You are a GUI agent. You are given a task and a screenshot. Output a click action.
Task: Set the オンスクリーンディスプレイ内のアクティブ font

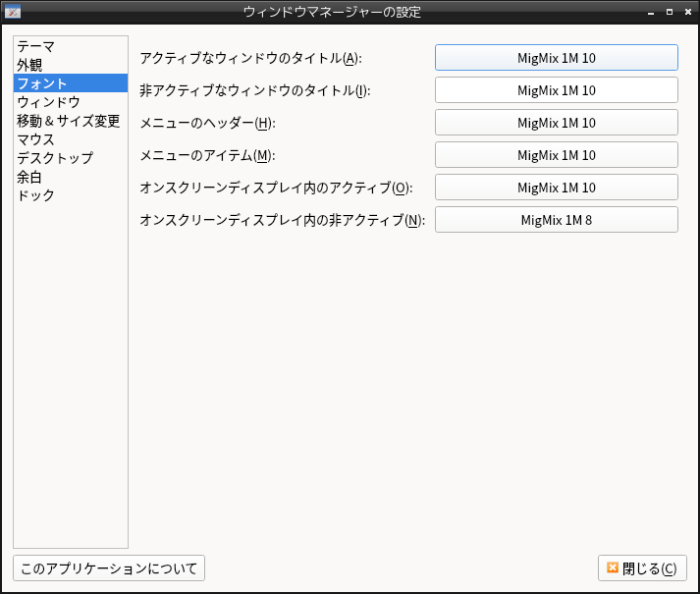pyautogui.click(x=556, y=188)
